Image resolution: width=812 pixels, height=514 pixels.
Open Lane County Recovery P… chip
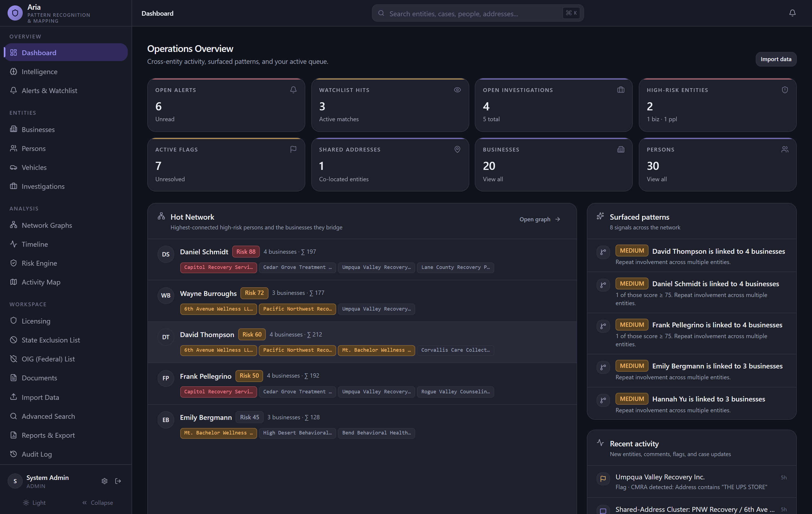[455, 267]
